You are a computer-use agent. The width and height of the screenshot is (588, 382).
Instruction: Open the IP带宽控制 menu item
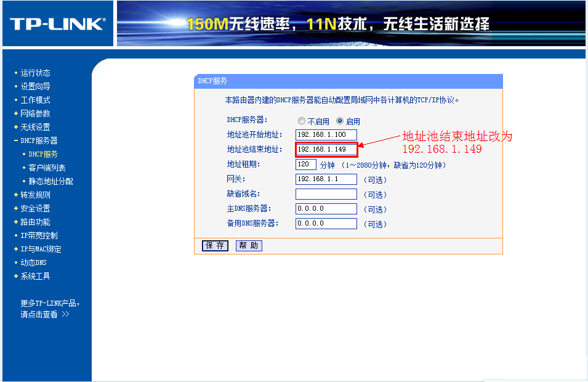38,235
